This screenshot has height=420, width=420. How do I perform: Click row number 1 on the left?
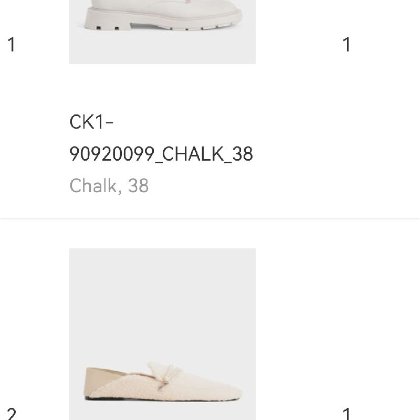click(12, 44)
